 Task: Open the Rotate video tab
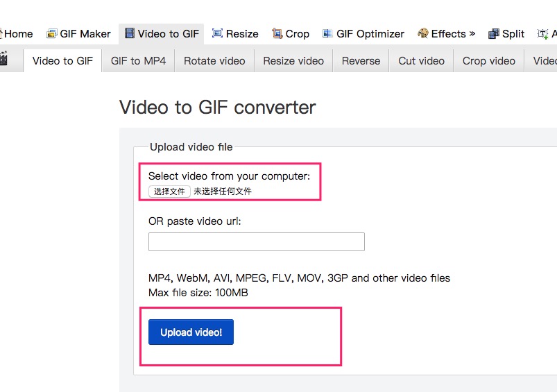214,61
